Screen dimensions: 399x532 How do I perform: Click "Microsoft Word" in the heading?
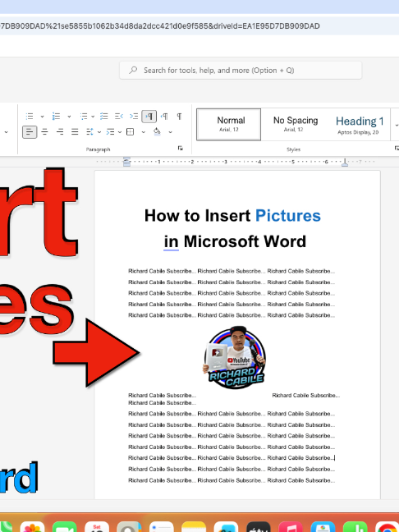coord(245,241)
